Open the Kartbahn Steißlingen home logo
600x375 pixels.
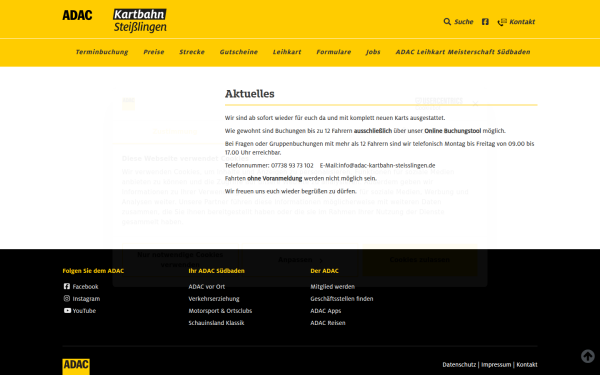pyautogui.click(x=140, y=20)
